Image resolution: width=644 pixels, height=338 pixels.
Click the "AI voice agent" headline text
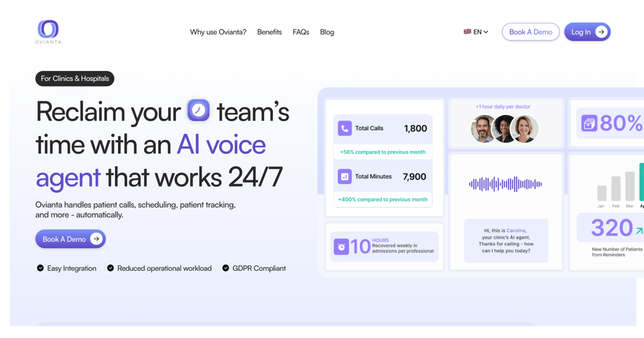tap(151, 161)
